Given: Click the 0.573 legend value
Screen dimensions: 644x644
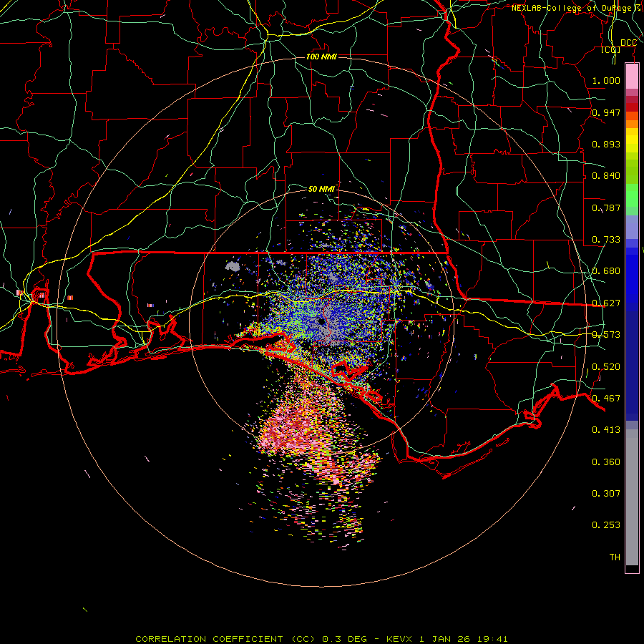Looking at the screenshot, I should click(606, 335).
